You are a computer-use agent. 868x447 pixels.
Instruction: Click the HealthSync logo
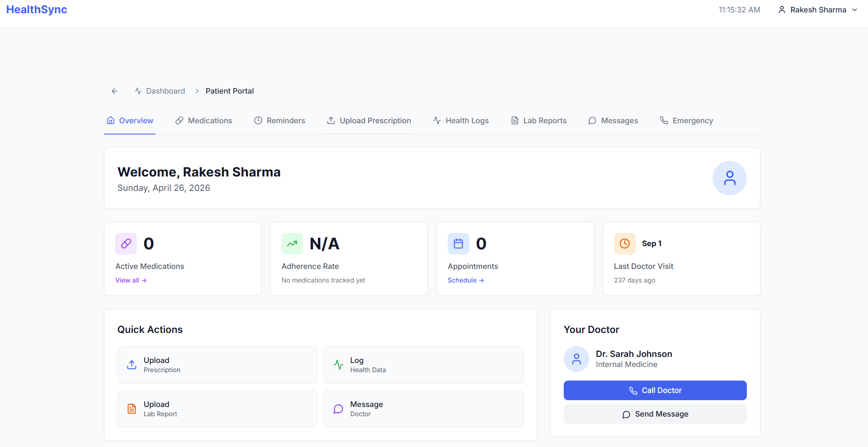(37, 10)
